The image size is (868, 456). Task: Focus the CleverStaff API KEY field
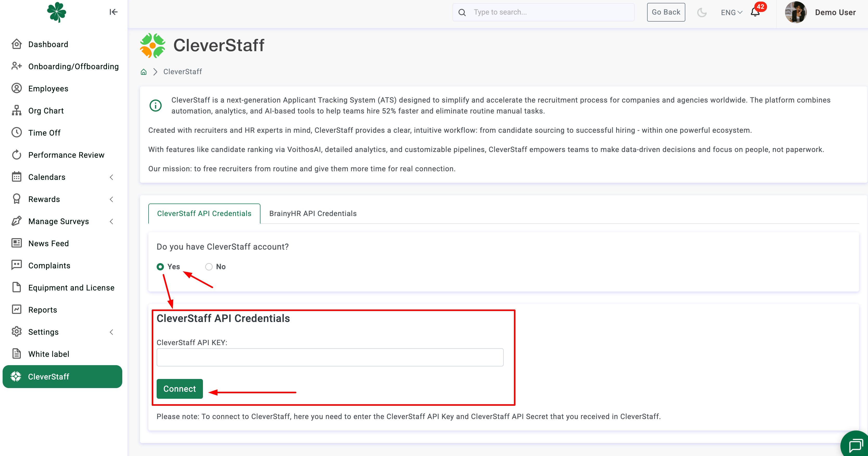[330, 357]
